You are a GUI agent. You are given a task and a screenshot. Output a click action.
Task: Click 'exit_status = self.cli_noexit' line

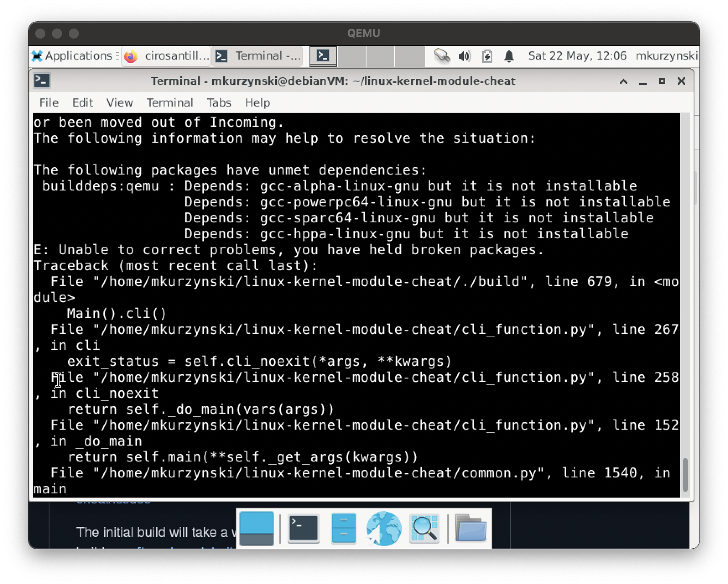pos(260,361)
